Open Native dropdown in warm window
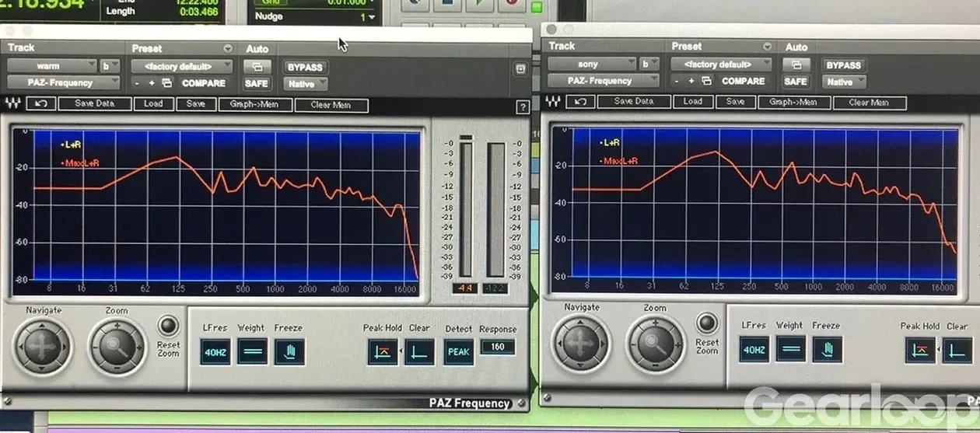980x433 pixels. pyautogui.click(x=306, y=83)
